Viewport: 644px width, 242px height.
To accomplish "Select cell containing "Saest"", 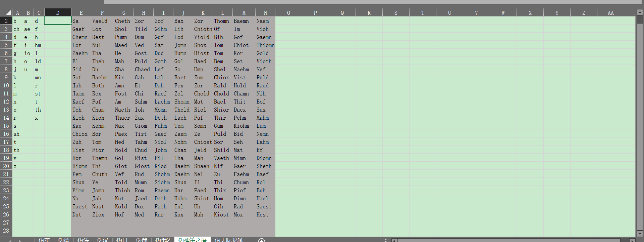I will [265, 206].
